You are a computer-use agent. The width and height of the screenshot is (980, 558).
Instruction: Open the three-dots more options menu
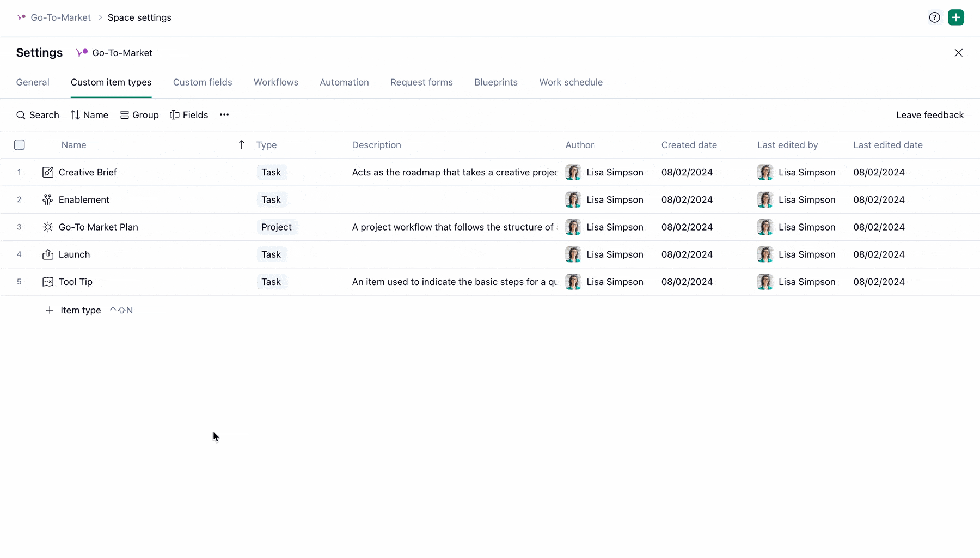point(224,115)
